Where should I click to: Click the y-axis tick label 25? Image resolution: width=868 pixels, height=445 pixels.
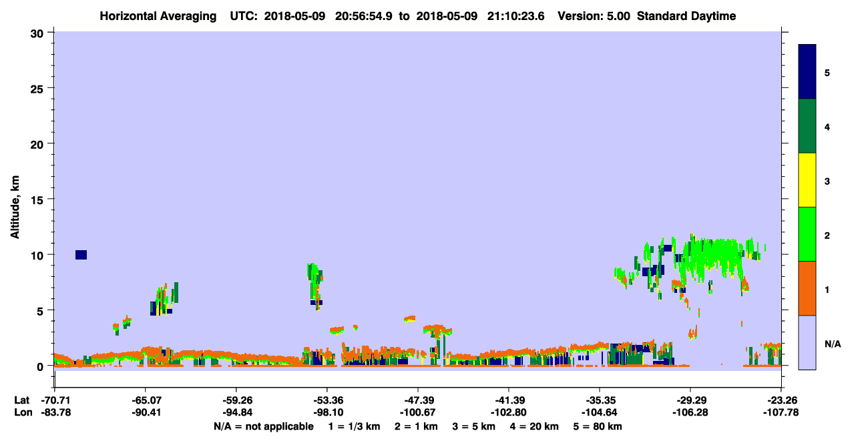coord(38,88)
